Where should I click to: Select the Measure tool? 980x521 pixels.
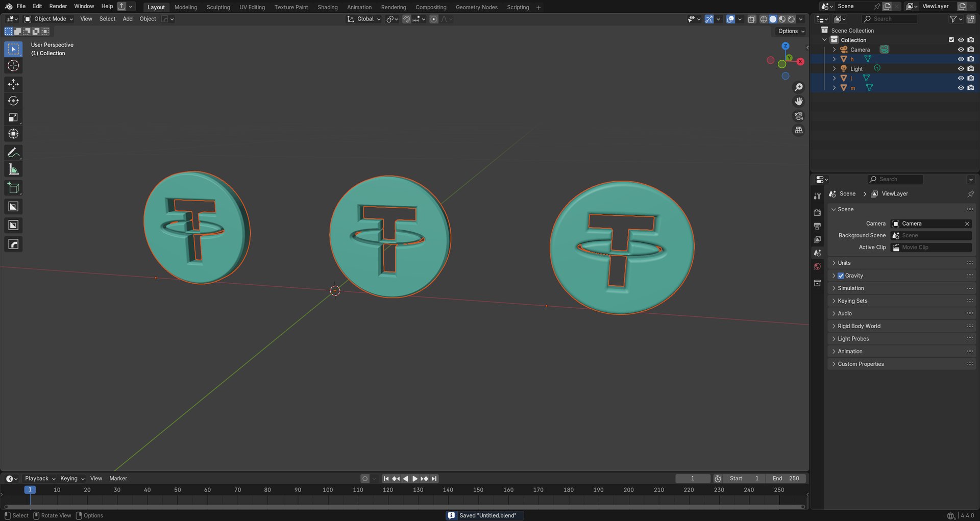click(x=13, y=169)
